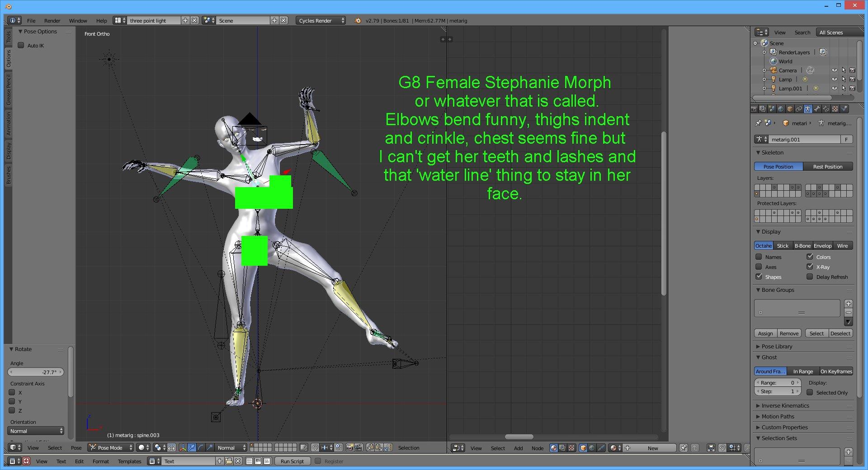
Task: Hide Lamp.001 with its eye icon
Action: (835, 88)
